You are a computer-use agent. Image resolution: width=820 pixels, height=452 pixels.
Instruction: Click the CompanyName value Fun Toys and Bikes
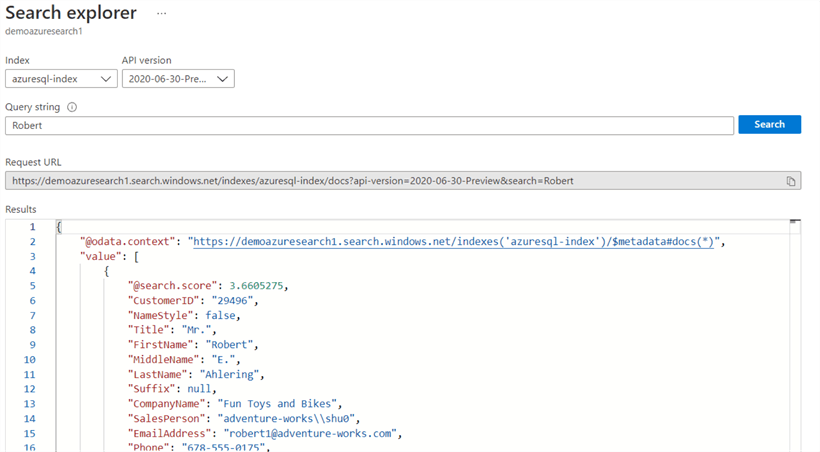[x=283, y=404]
